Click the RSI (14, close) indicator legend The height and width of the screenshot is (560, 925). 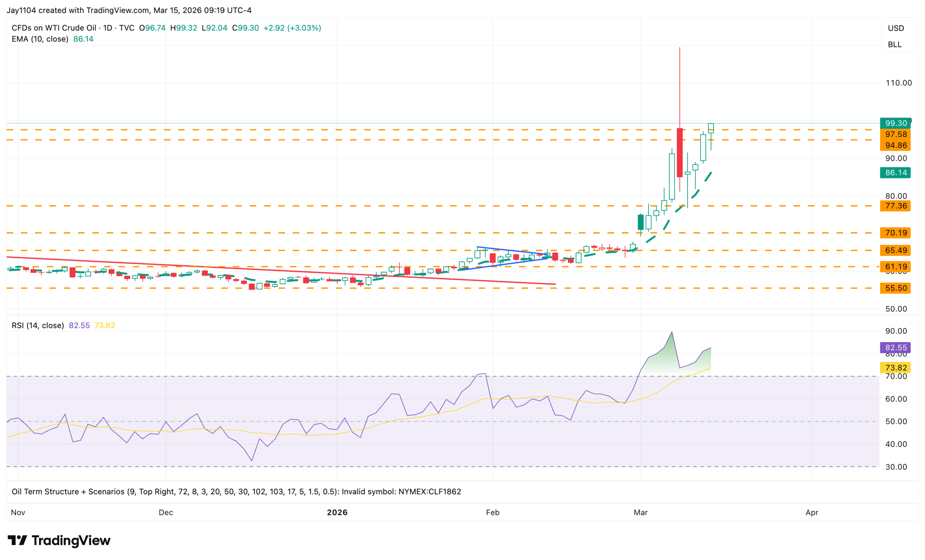click(38, 326)
